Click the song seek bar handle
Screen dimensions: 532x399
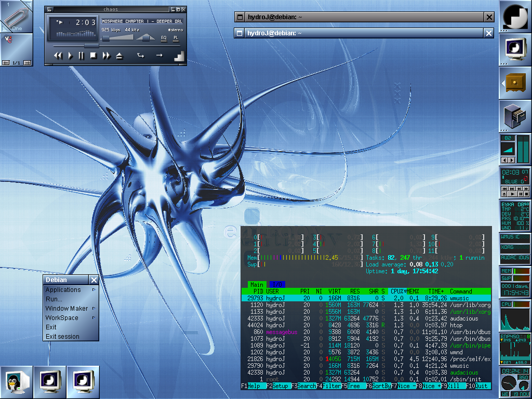click(91, 46)
